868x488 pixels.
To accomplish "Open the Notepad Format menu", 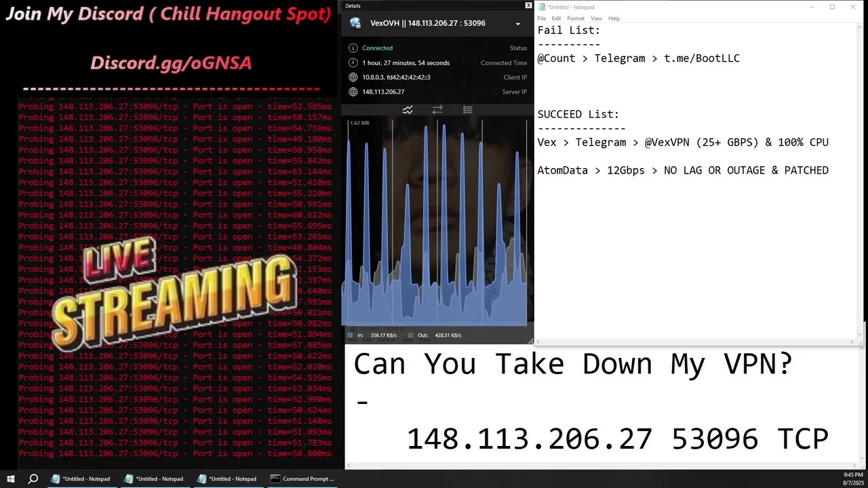I will tap(576, 18).
